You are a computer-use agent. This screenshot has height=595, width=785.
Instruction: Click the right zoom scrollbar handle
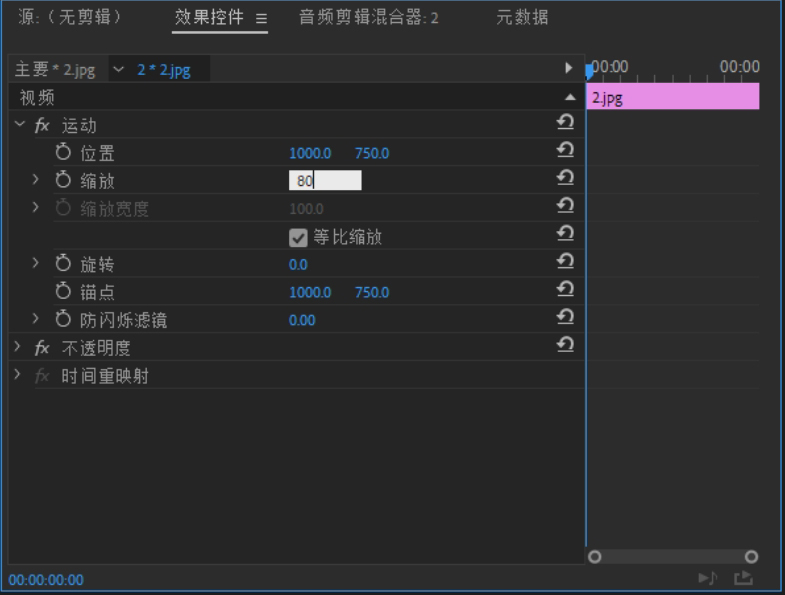[751, 557]
